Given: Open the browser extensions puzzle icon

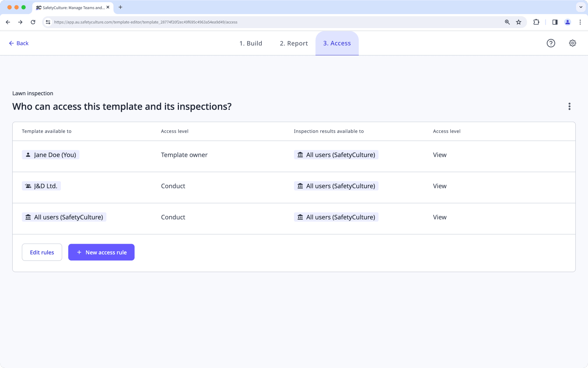Looking at the screenshot, I should coord(536,22).
